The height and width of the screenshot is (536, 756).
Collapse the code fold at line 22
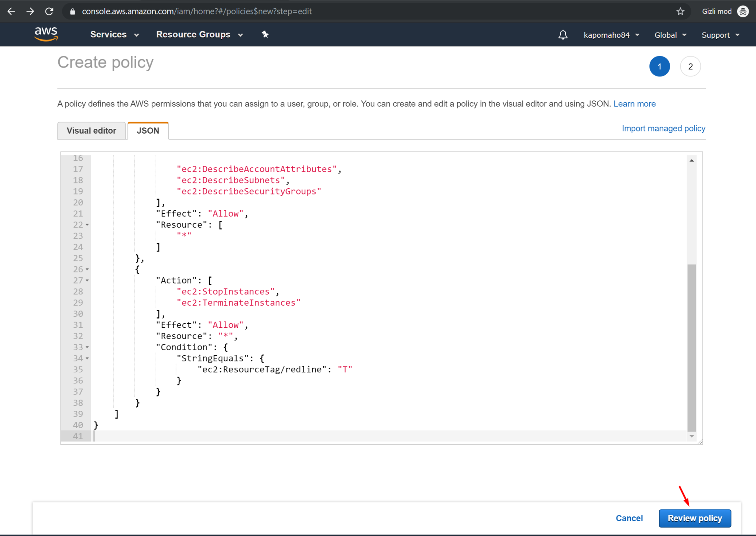tap(87, 225)
